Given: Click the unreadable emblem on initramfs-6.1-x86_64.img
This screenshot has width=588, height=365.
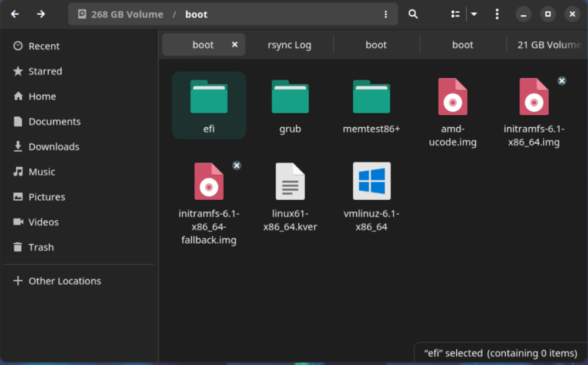Looking at the screenshot, I should pos(562,81).
